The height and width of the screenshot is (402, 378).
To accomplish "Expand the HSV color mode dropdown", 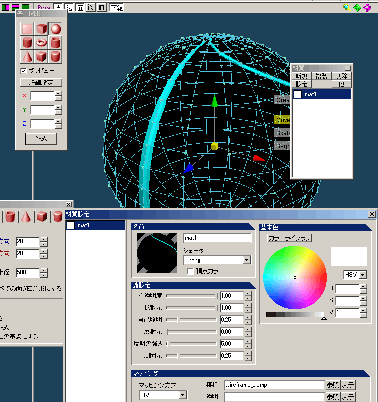I will pyautogui.click(x=355, y=275).
